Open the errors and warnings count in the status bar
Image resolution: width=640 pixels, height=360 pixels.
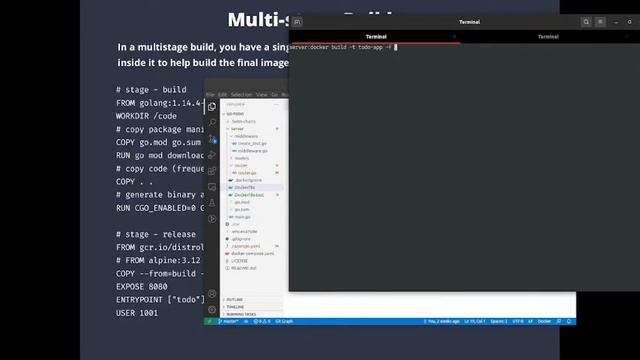(262, 322)
